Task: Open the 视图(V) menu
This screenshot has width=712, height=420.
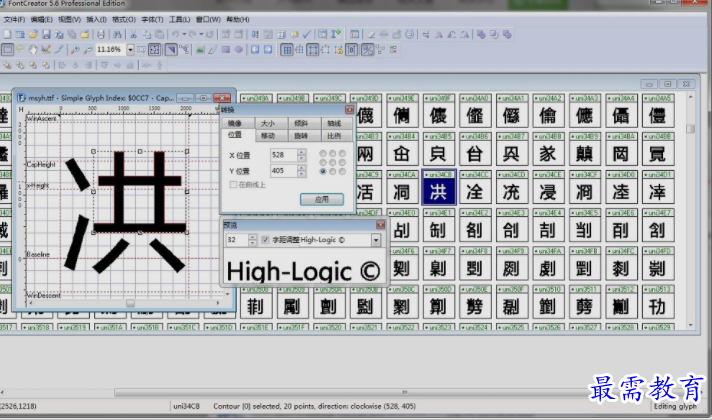Action: [69, 20]
